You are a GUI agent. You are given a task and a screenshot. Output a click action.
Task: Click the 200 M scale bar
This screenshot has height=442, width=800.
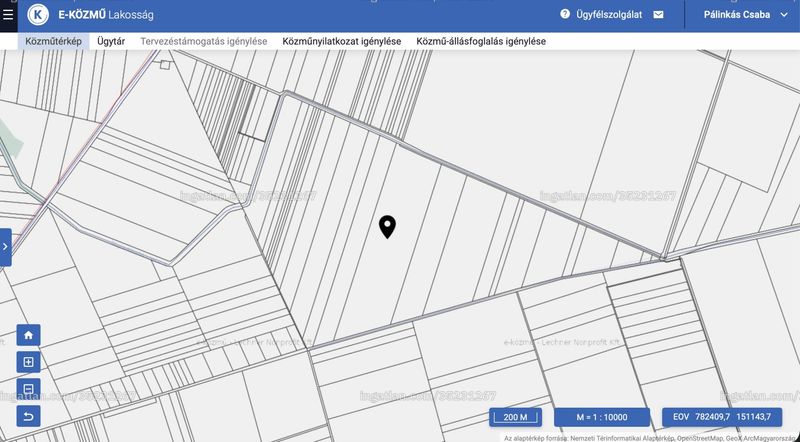[x=515, y=417]
